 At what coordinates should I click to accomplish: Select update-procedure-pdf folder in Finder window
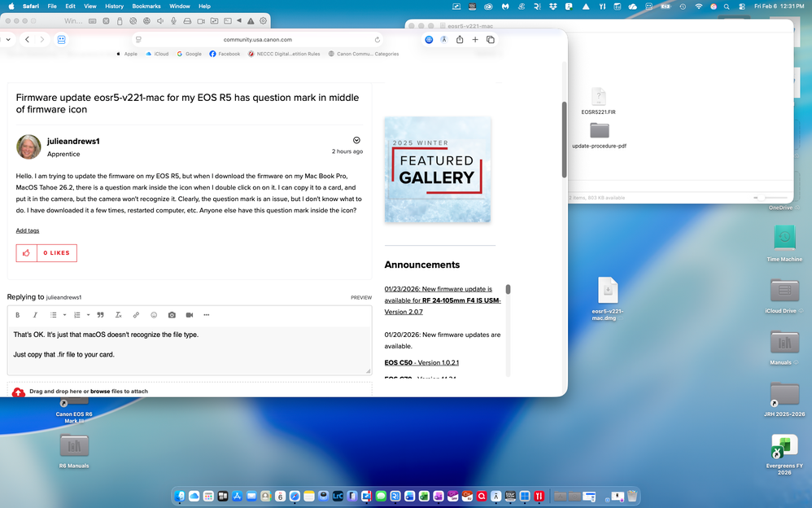coord(599,135)
